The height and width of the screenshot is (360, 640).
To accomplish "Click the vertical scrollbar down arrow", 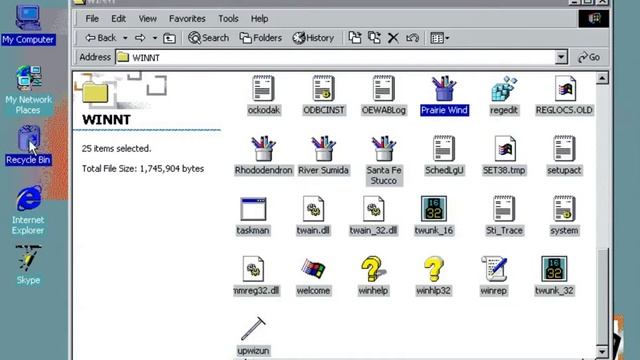I will pyautogui.click(x=602, y=351).
